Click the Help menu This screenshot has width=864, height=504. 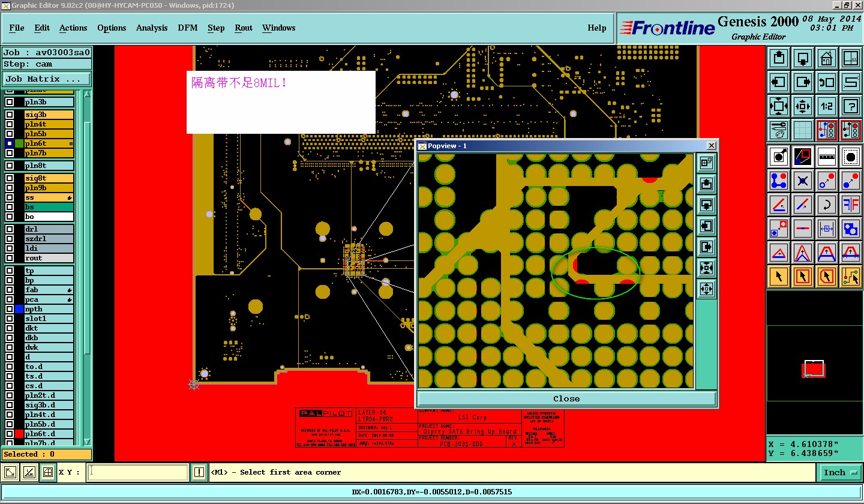point(597,28)
